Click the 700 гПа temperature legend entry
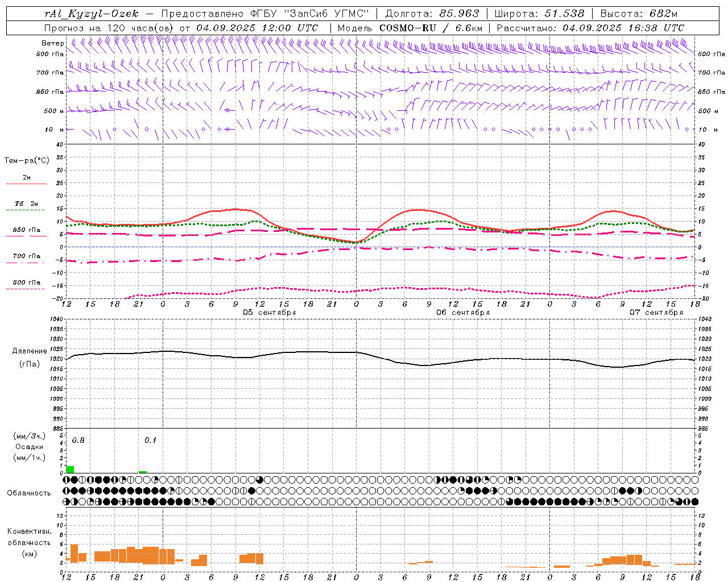The image size is (728, 582). click(x=27, y=256)
